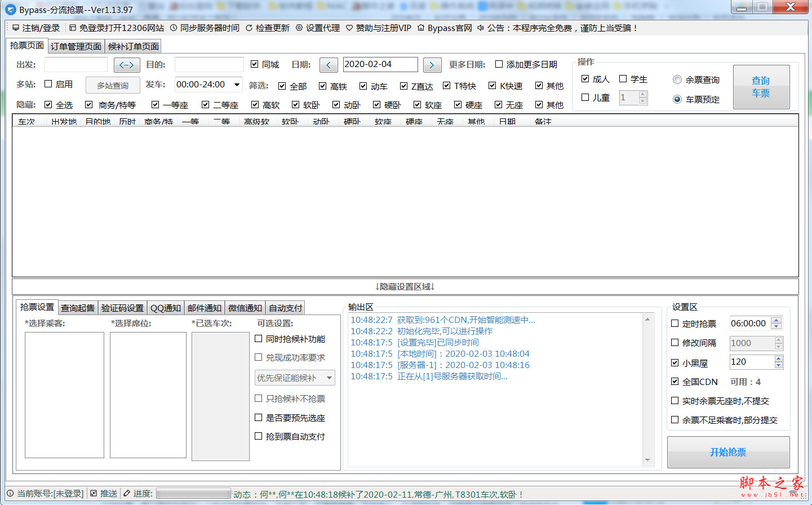Switch to the 候补订单页面 tab
This screenshot has width=812, height=505.
pos(132,46)
